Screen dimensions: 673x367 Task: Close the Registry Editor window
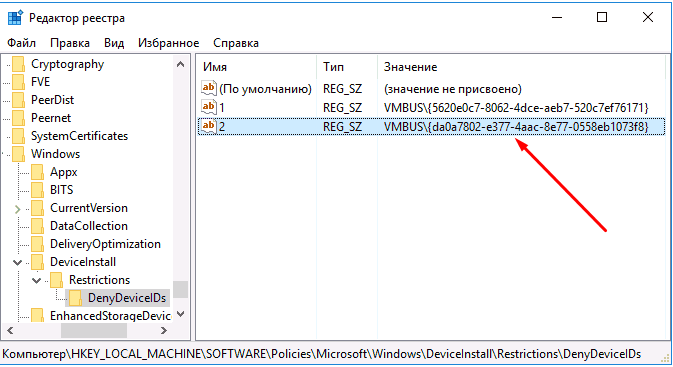(x=648, y=18)
